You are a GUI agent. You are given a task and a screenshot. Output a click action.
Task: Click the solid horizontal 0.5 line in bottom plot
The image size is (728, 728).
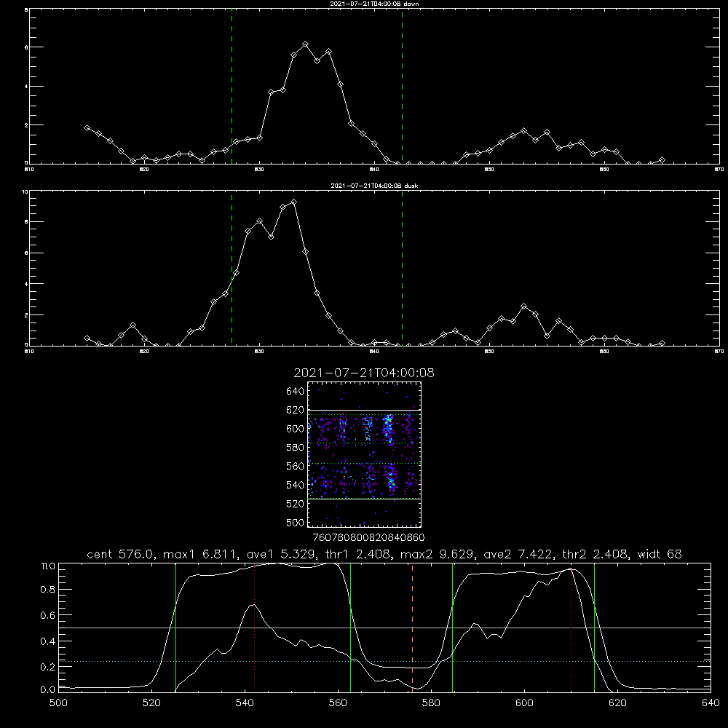point(384,628)
